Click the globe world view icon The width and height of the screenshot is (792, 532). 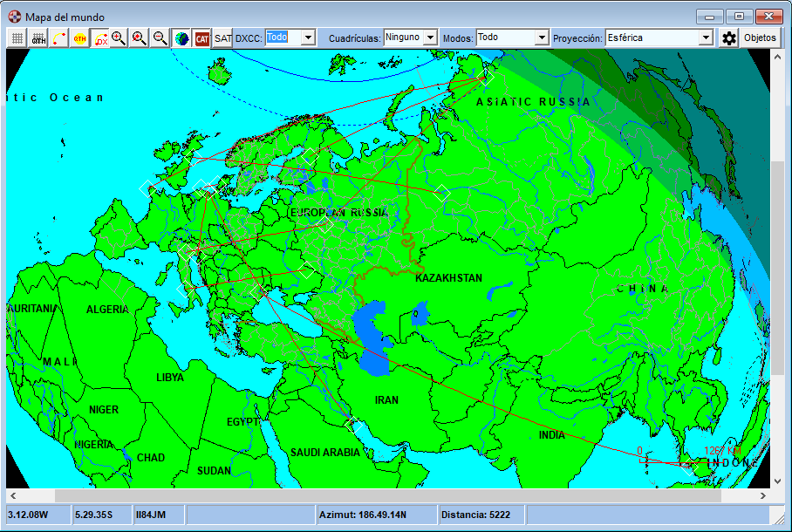click(181, 38)
